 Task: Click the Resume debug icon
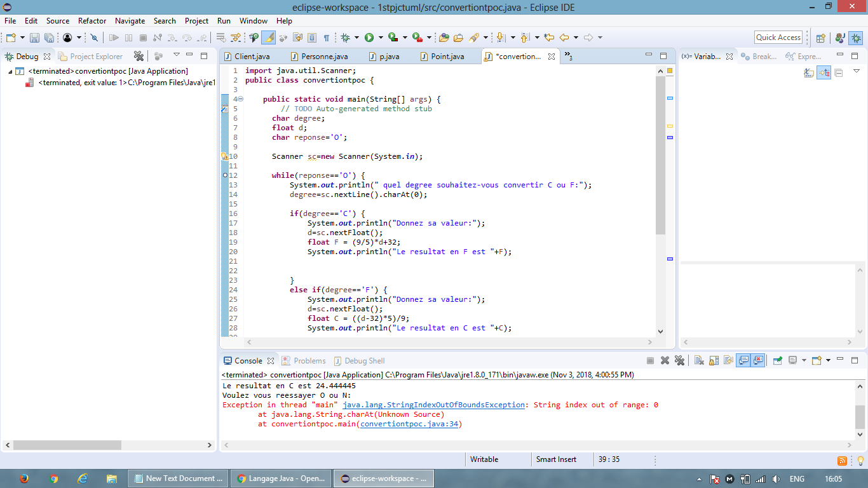[114, 38]
